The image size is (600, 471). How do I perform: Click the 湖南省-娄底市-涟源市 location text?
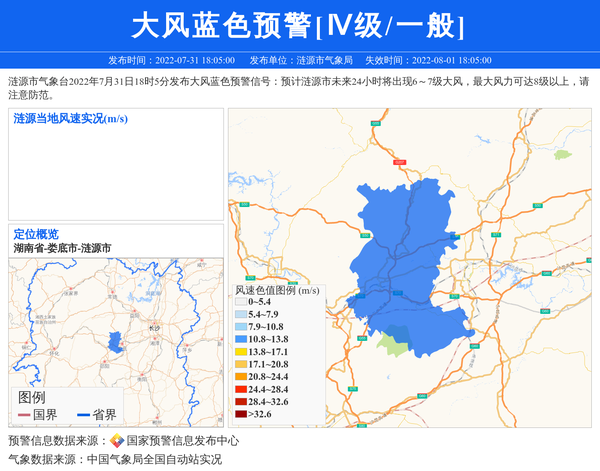[62, 247]
